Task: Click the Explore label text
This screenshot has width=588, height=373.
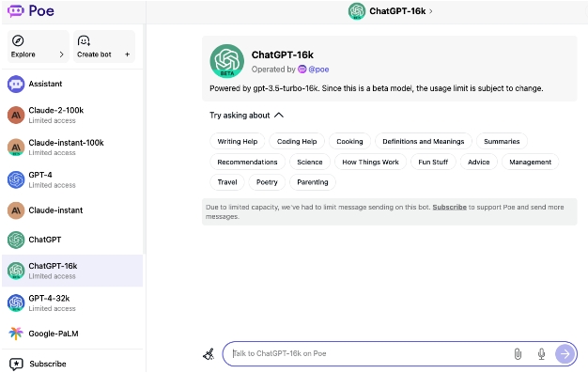Action: click(x=23, y=54)
